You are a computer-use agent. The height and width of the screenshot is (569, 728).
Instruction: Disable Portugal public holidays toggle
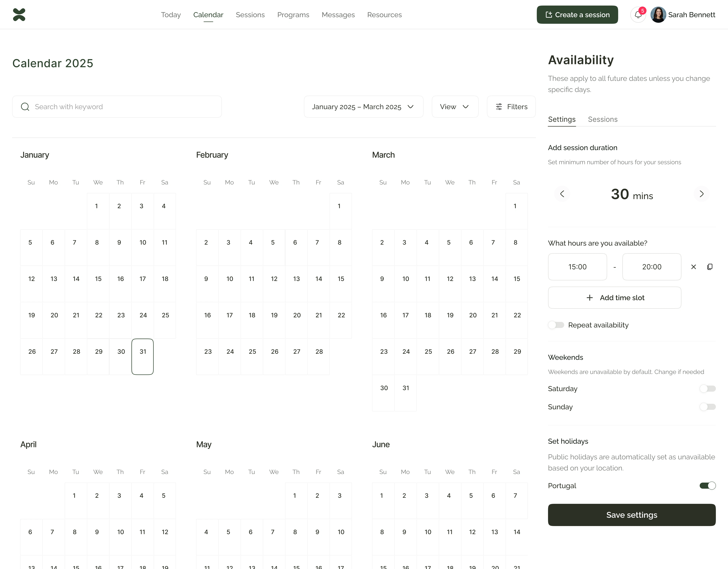point(707,486)
